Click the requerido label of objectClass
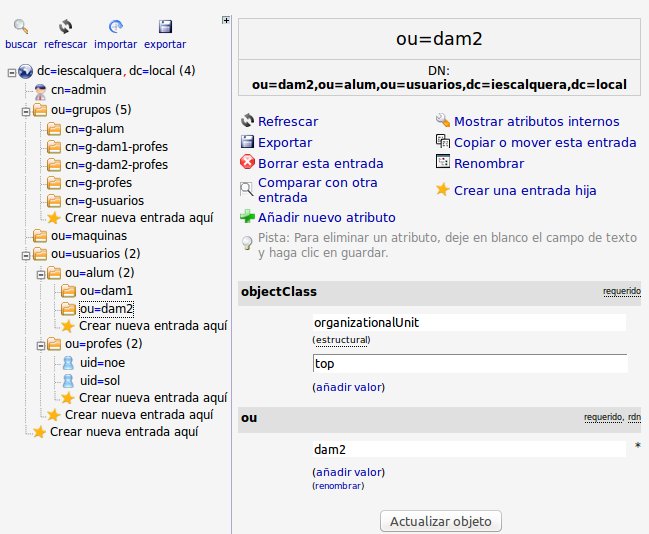649x534 pixels. coord(622,291)
